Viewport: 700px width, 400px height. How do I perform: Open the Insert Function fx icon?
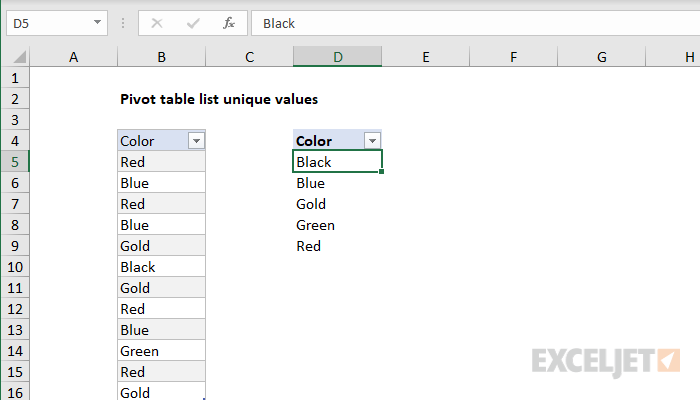[x=229, y=23]
